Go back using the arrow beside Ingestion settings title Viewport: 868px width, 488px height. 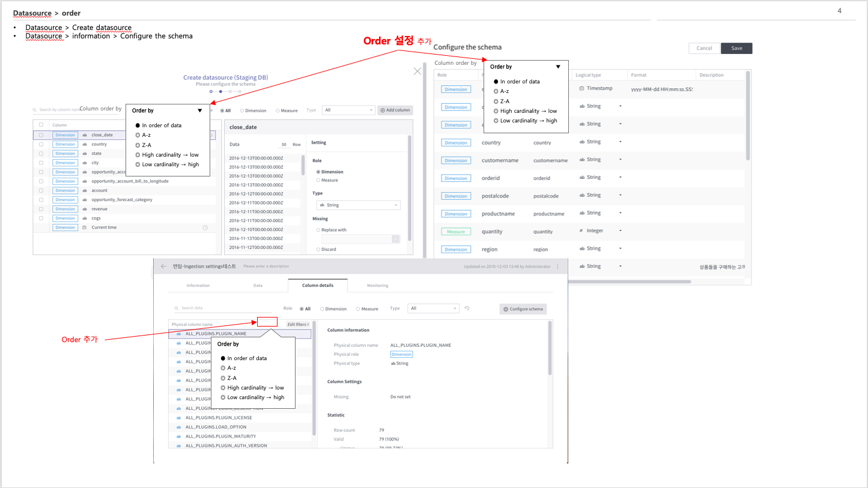(x=163, y=267)
